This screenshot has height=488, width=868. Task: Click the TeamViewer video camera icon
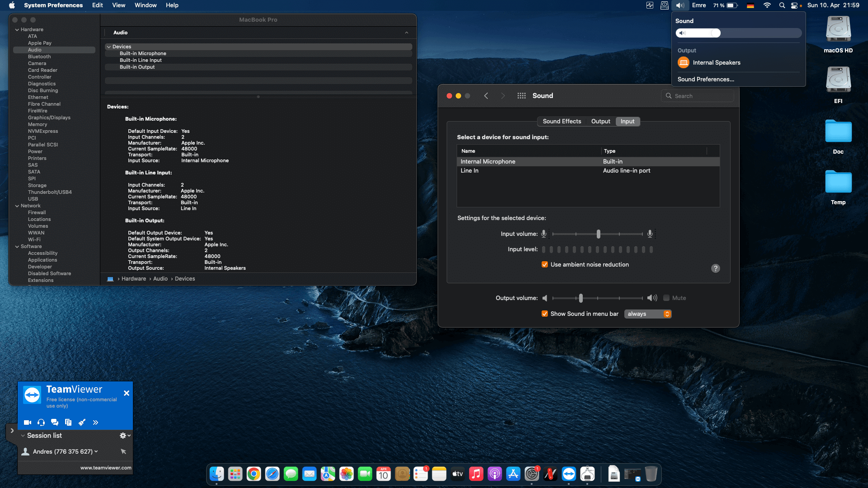pos(28,422)
